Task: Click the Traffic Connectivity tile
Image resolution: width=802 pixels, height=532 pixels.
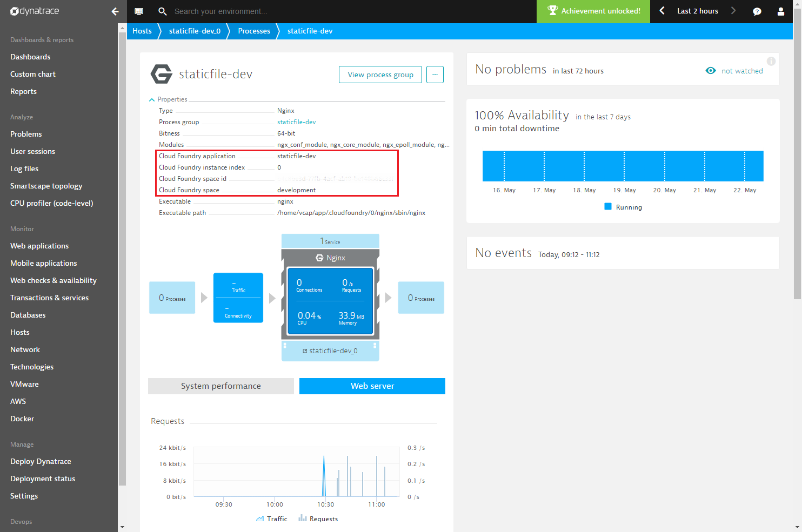Action: [x=238, y=298]
